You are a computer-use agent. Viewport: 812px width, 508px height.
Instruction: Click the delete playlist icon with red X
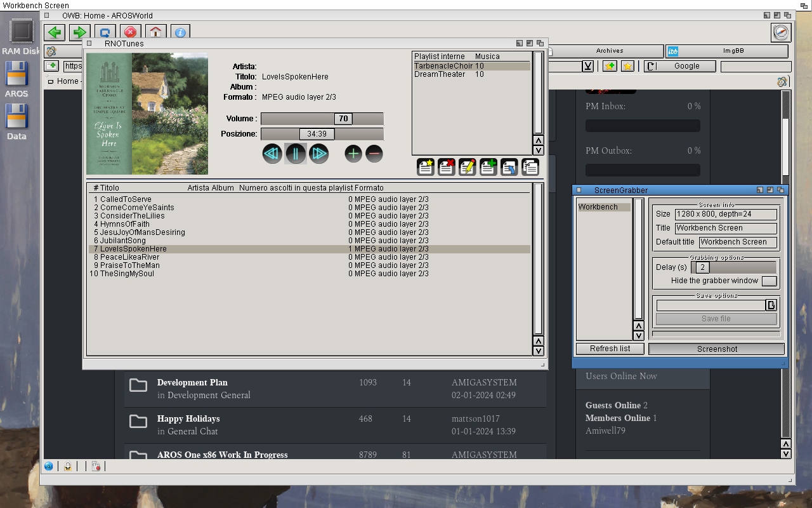[447, 167]
